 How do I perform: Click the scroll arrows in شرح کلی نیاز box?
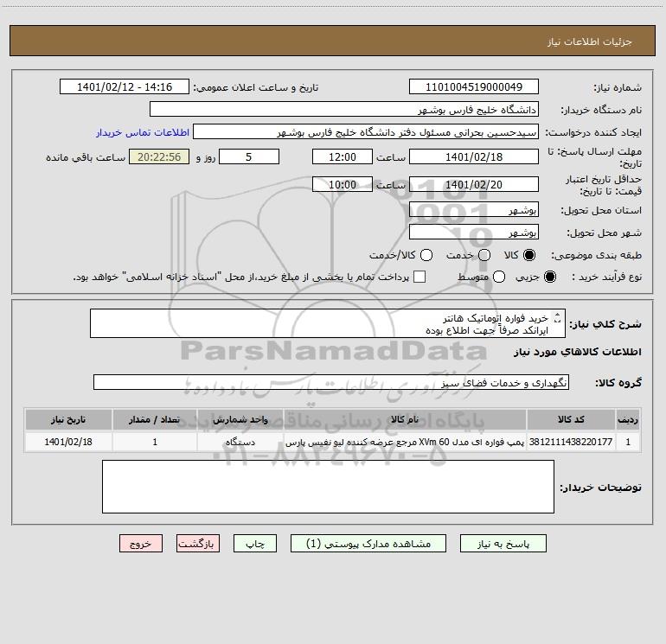click(x=558, y=318)
